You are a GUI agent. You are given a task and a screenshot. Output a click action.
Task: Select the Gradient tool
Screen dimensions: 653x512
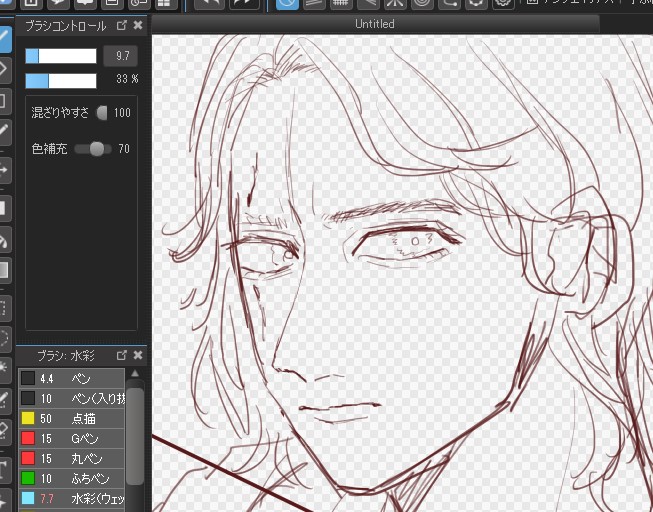[4, 271]
